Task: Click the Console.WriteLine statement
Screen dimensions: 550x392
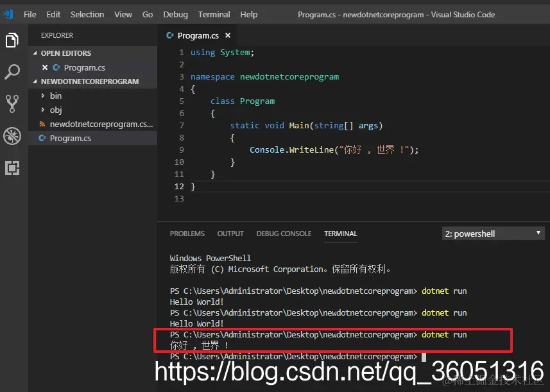Action: [x=334, y=150]
